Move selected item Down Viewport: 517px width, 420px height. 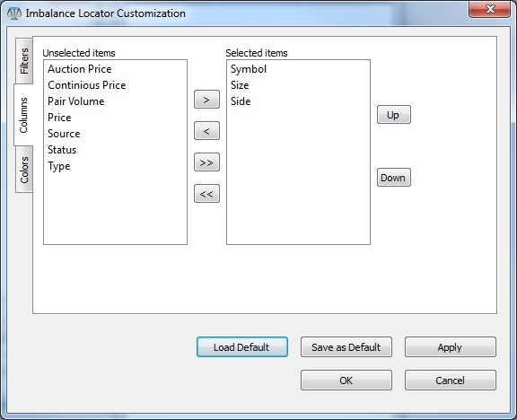(x=394, y=178)
